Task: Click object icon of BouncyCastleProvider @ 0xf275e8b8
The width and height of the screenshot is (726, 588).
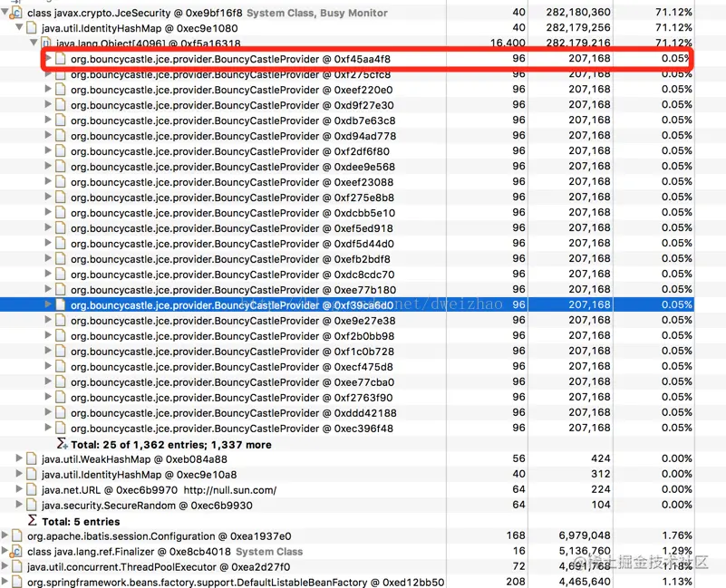Action: (60, 197)
